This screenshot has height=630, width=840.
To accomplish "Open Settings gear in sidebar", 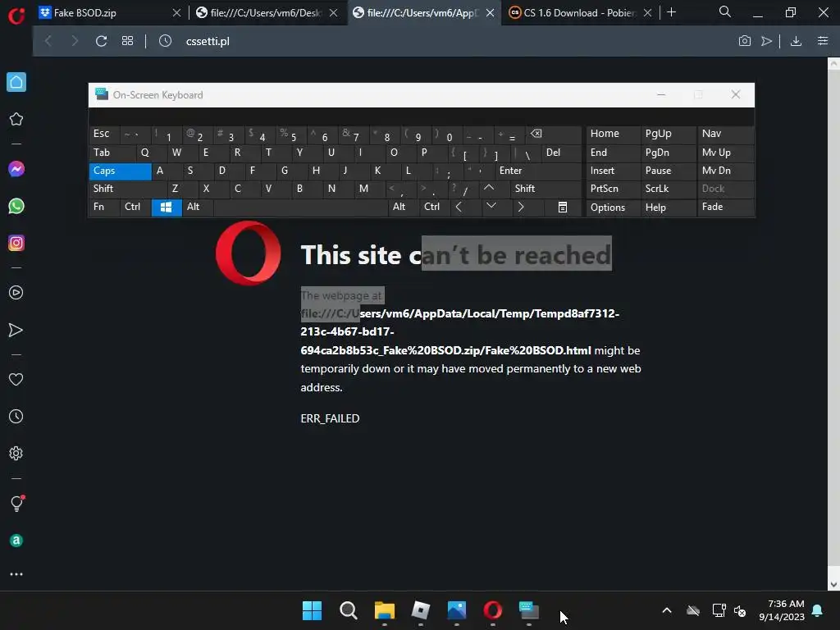I will click(x=16, y=453).
